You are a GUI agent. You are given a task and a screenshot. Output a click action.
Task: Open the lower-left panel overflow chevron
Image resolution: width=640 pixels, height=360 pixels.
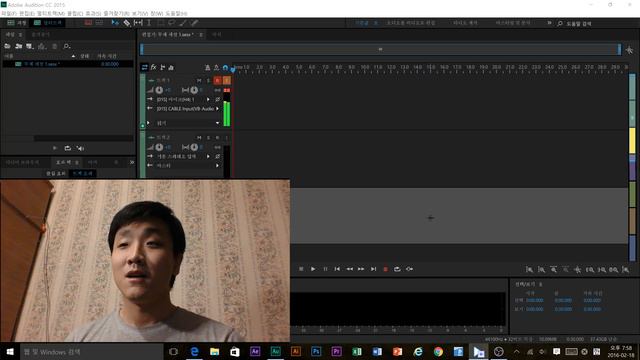pos(132,162)
